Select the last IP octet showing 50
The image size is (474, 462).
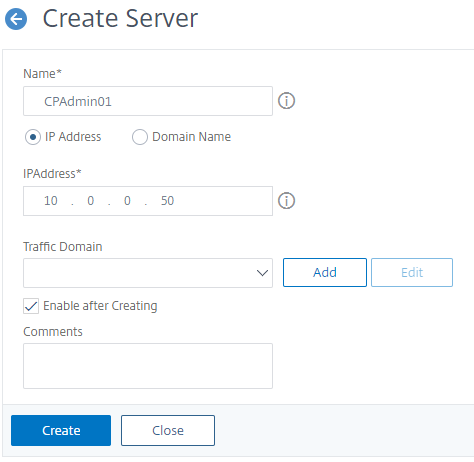click(167, 201)
